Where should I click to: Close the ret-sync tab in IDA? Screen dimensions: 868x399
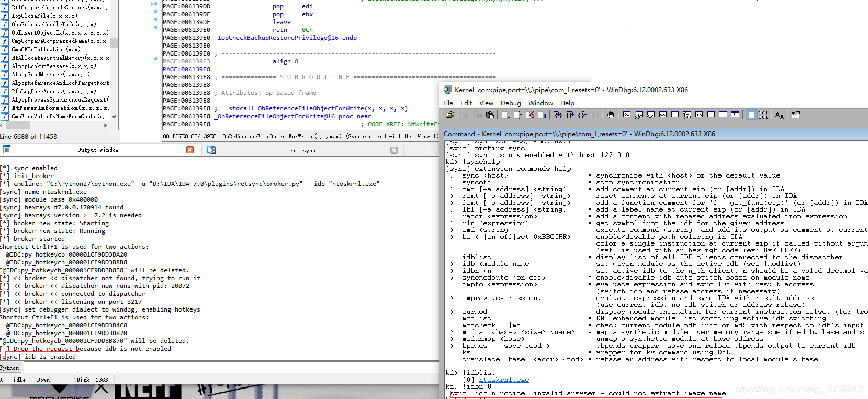(394, 150)
